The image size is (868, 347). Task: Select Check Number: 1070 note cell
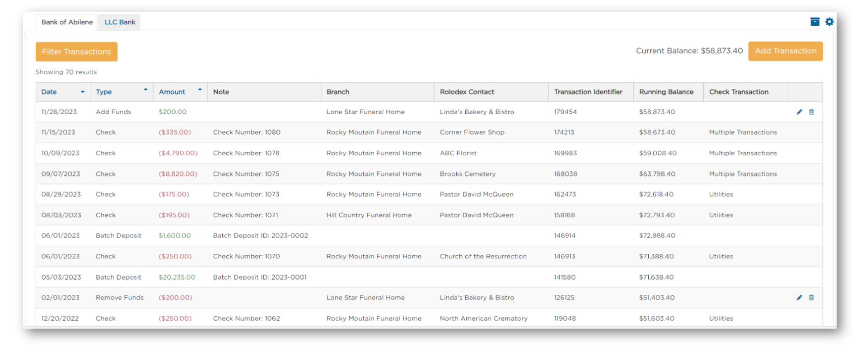click(x=247, y=256)
